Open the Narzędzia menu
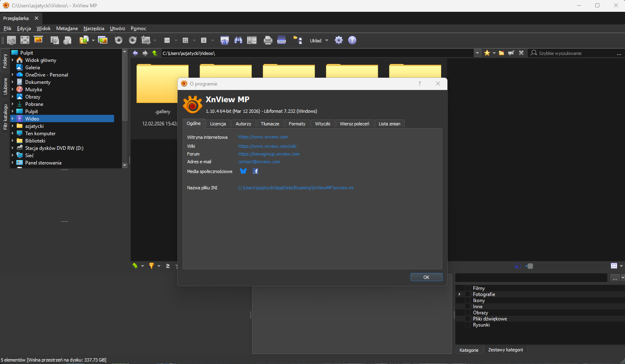625x364 pixels. click(94, 29)
